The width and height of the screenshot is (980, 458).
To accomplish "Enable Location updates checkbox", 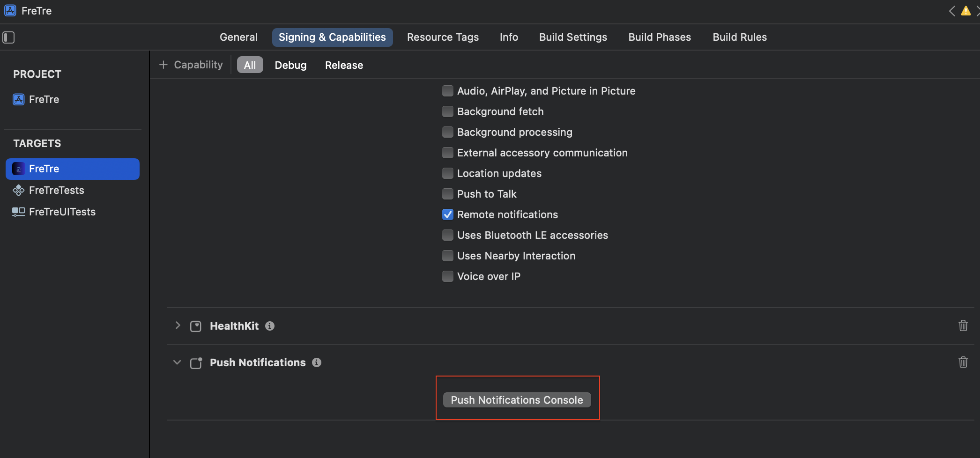I will point(448,173).
